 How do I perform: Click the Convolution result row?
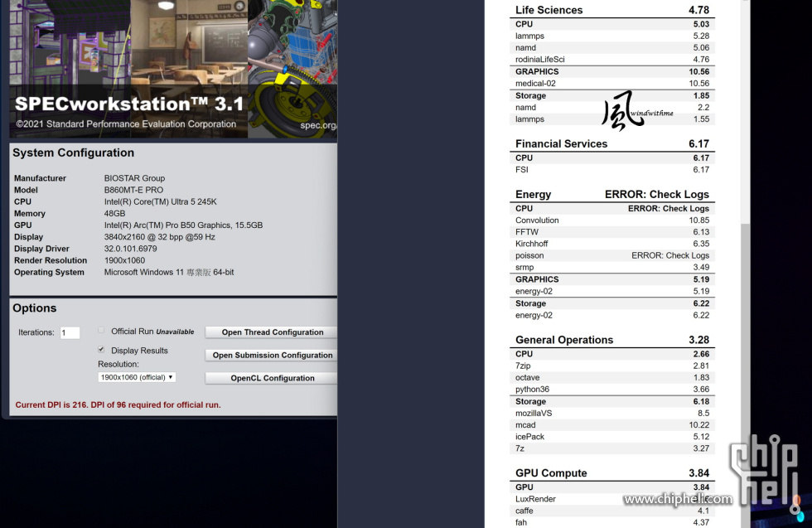click(x=612, y=220)
